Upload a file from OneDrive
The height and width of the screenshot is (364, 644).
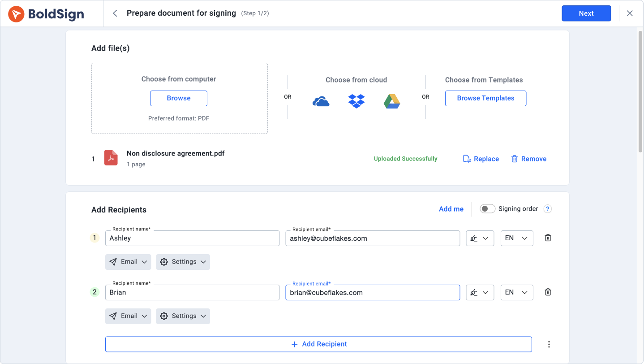(321, 101)
